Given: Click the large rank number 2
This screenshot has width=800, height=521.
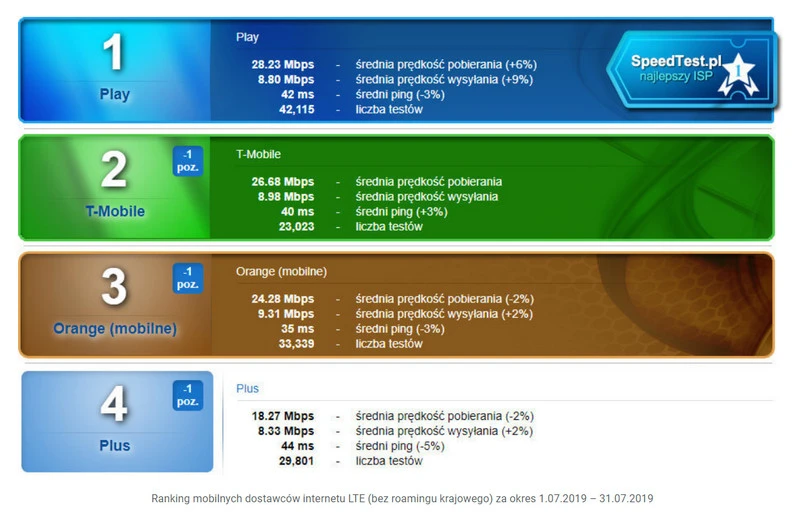Looking at the screenshot, I should [x=114, y=170].
